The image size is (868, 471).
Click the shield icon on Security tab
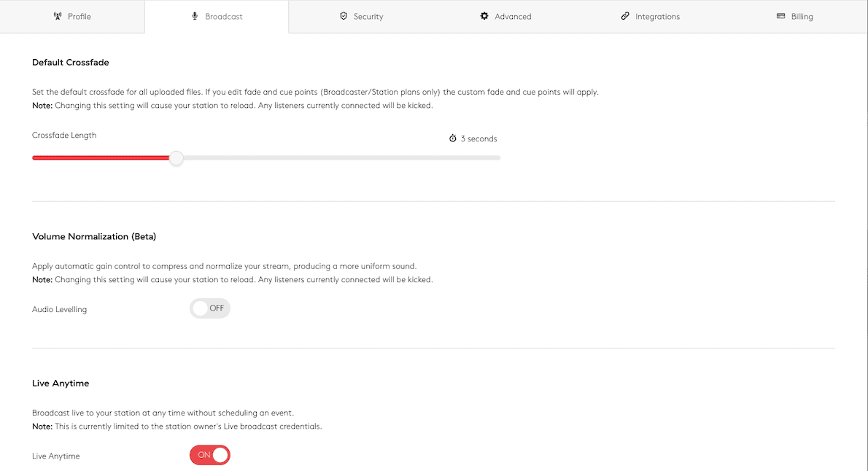click(344, 16)
